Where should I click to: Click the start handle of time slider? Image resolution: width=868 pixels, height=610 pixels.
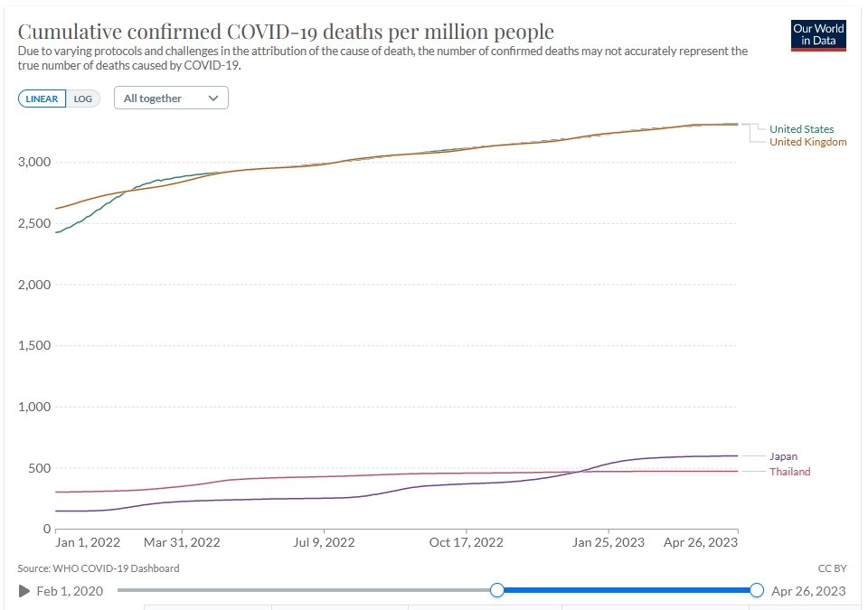[497, 590]
